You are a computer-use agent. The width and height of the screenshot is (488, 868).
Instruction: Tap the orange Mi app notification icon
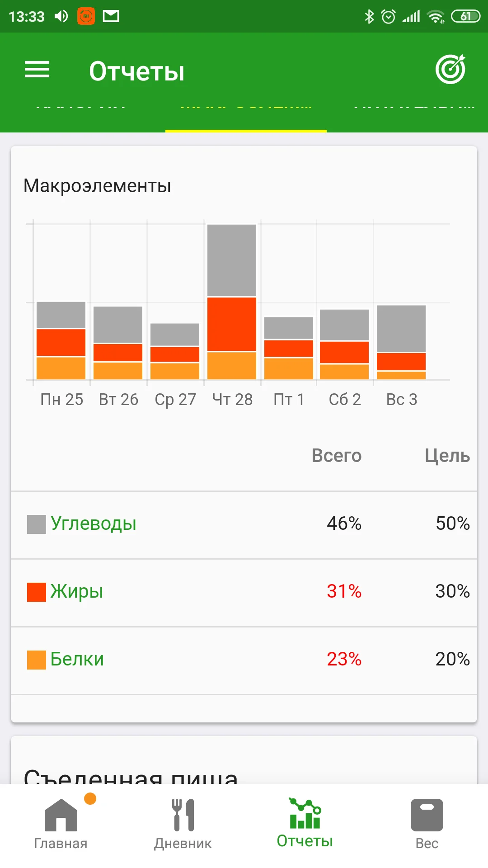[86, 17]
